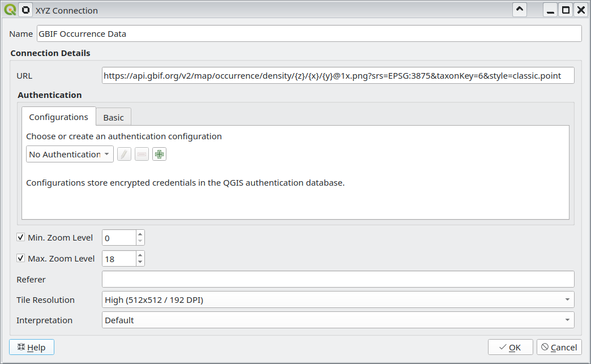Screen dimensions: 591x364
Task: Click the QGIS logo icon in title bar
Action: tap(10, 10)
